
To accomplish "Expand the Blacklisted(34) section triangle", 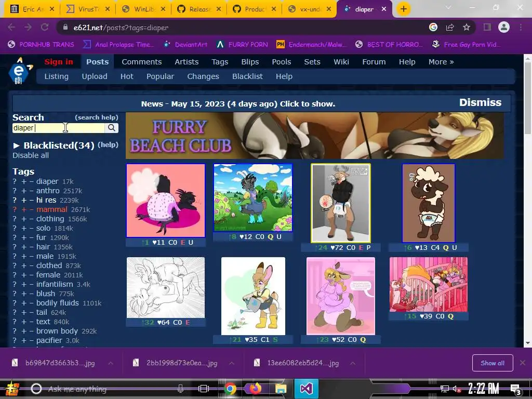I will (x=16, y=145).
